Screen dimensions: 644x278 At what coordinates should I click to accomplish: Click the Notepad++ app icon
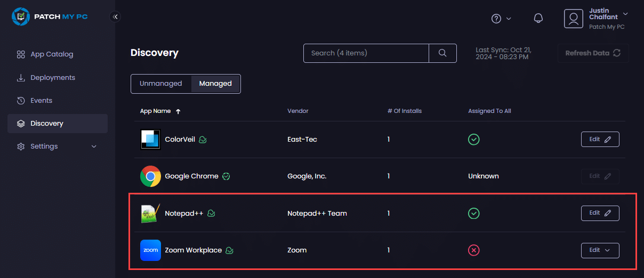click(x=150, y=214)
